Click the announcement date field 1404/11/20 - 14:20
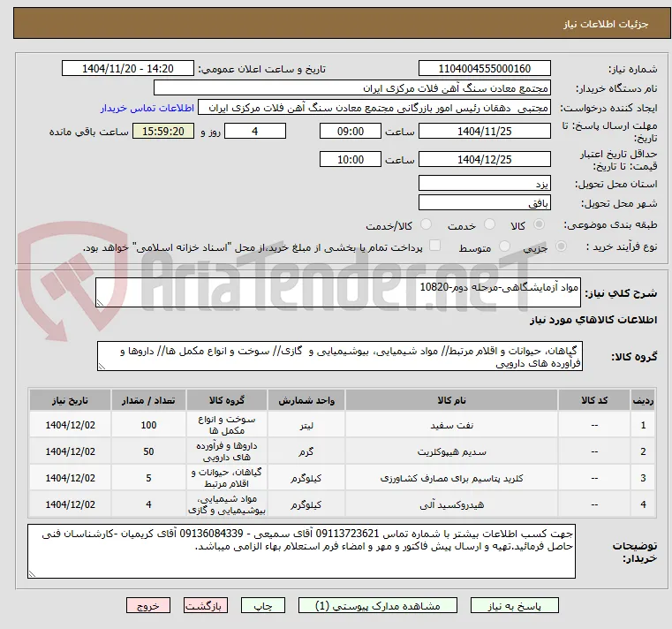672x629 pixels. [128, 69]
